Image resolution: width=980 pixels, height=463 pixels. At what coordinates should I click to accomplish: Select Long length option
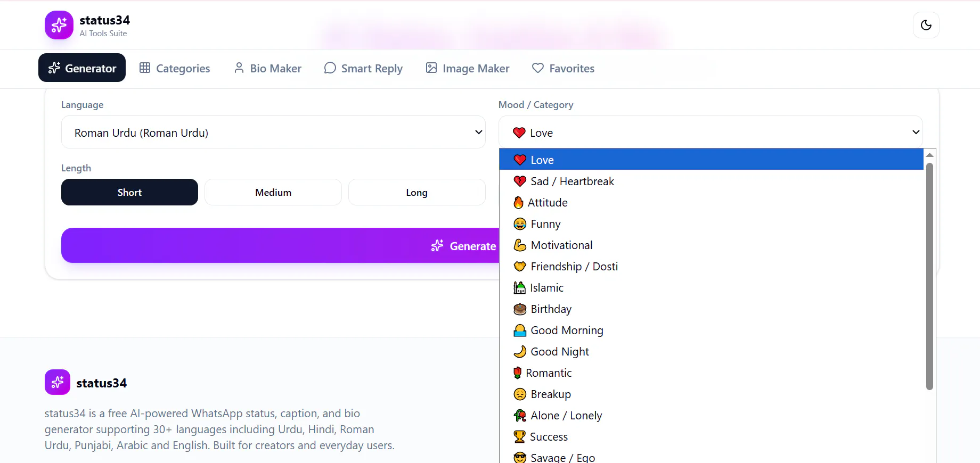pyautogui.click(x=417, y=192)
